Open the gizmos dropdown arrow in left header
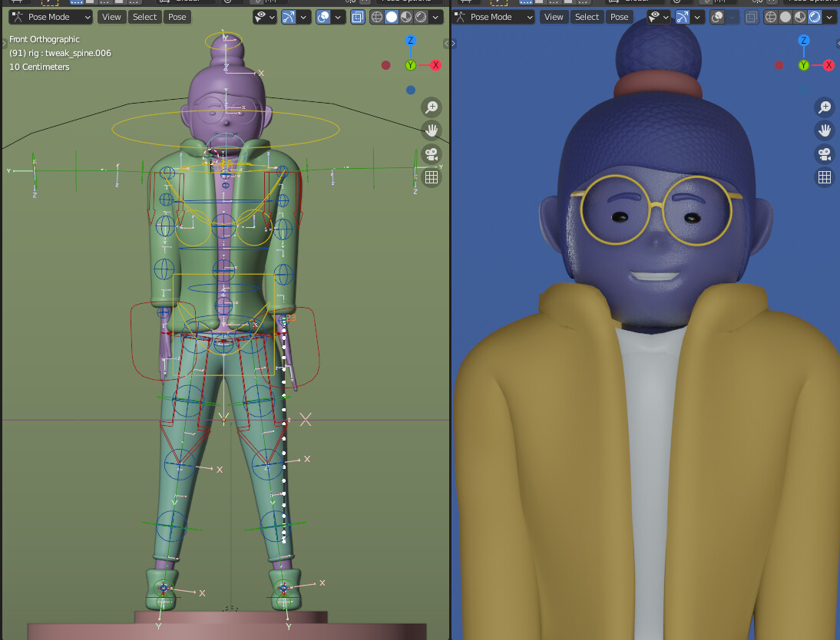The image size is (840, 640). pyautogui.click(x=303, y=16)
